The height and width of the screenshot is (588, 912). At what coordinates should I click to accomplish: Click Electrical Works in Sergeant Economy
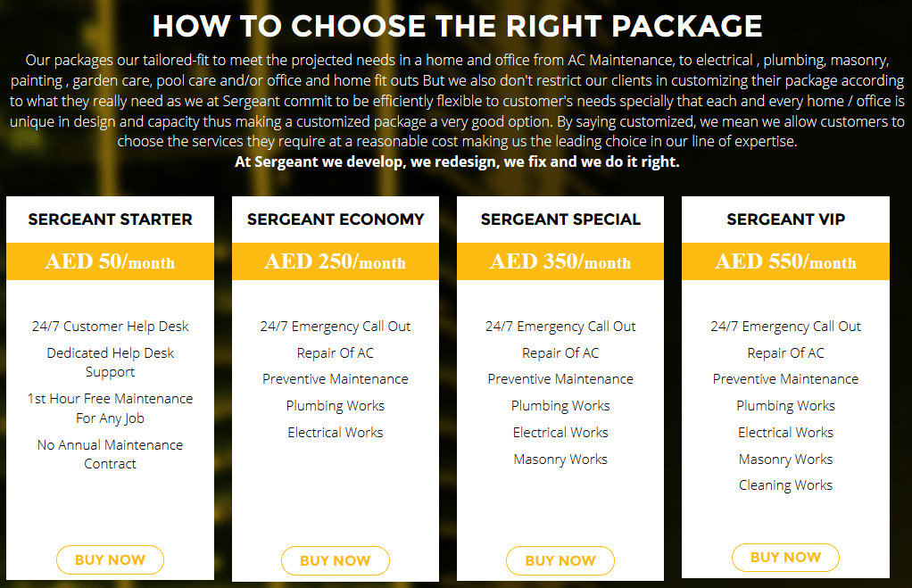pos(336,433)
